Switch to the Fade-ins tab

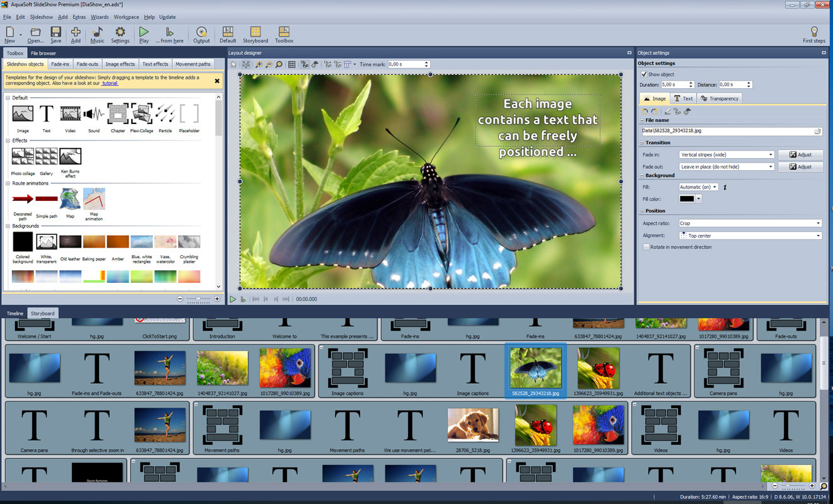coord(61,64)
